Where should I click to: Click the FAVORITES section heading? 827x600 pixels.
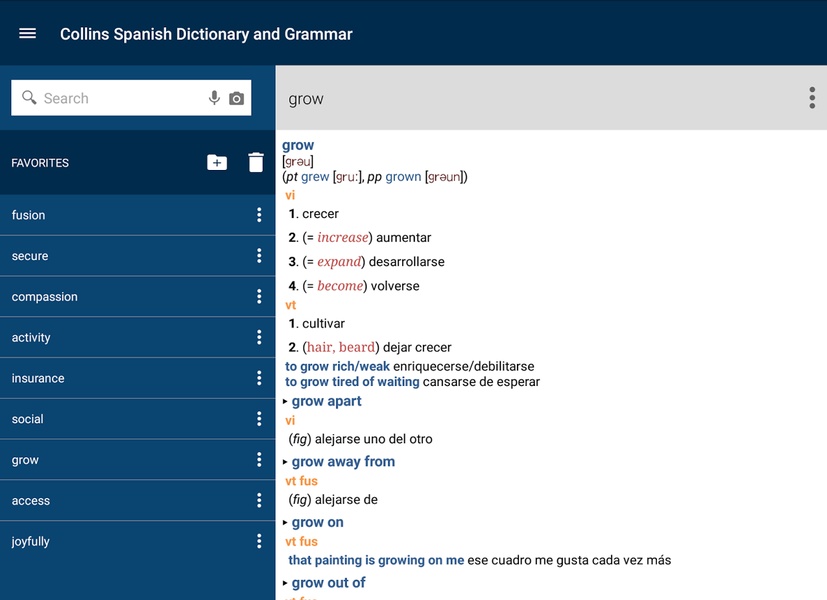pos(40,163)
